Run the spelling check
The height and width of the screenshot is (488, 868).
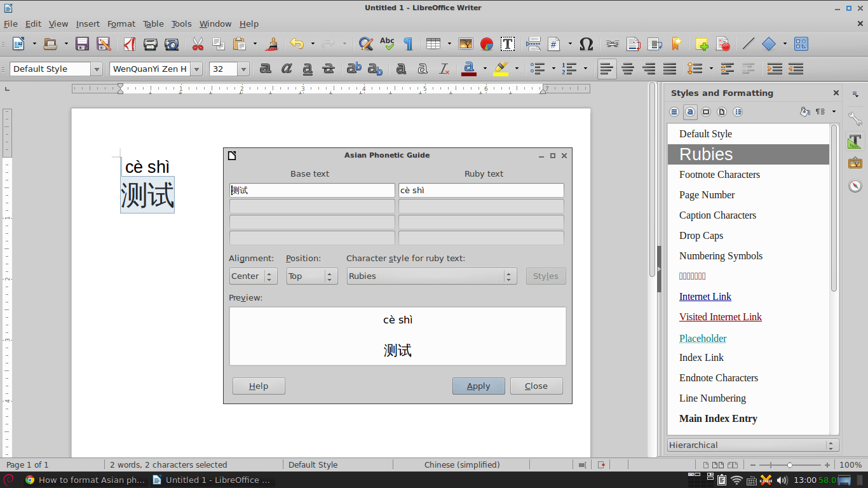(386, 44)
